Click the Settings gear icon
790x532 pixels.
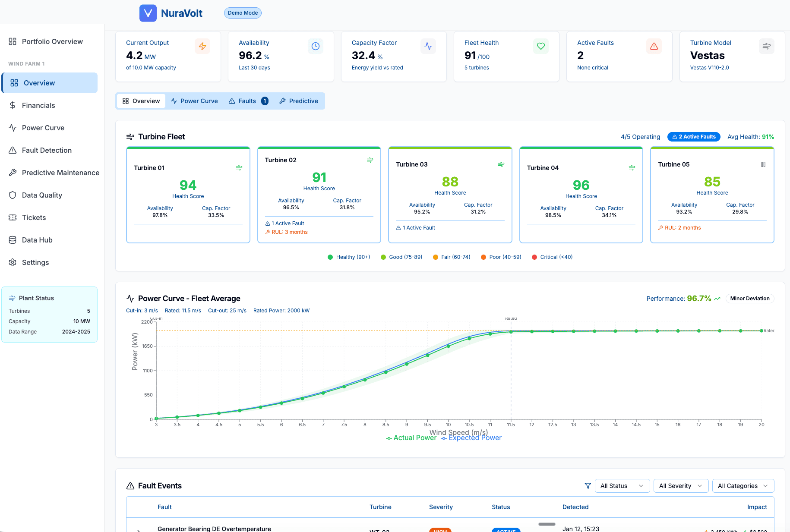(13, 262)
